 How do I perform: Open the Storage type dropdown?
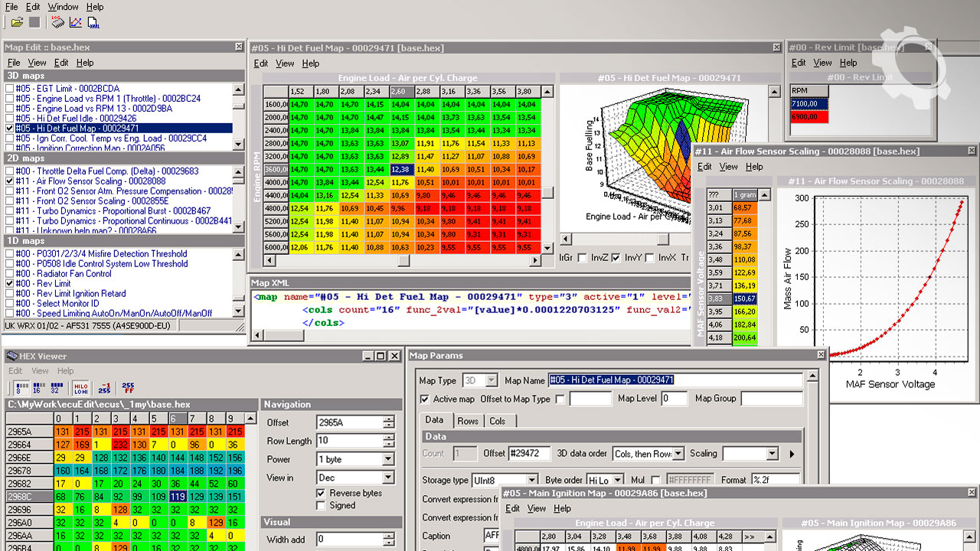tap(531, 481)
